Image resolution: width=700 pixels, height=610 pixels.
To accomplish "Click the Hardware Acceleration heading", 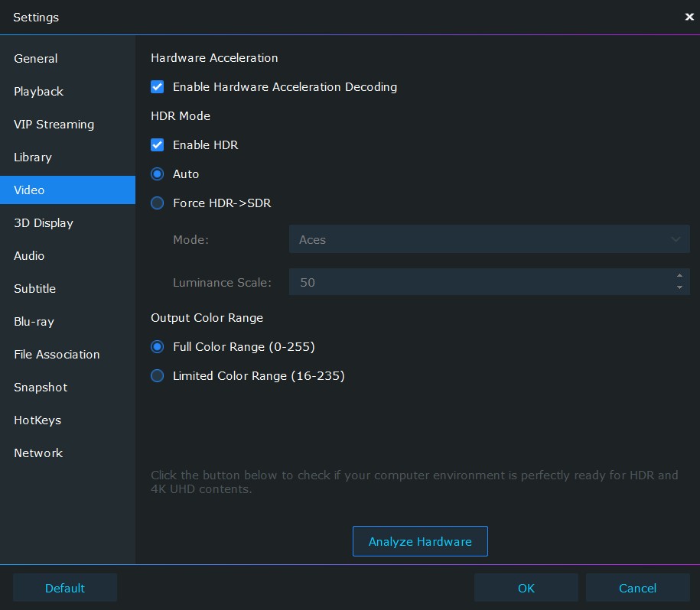I will coord(214,58).
